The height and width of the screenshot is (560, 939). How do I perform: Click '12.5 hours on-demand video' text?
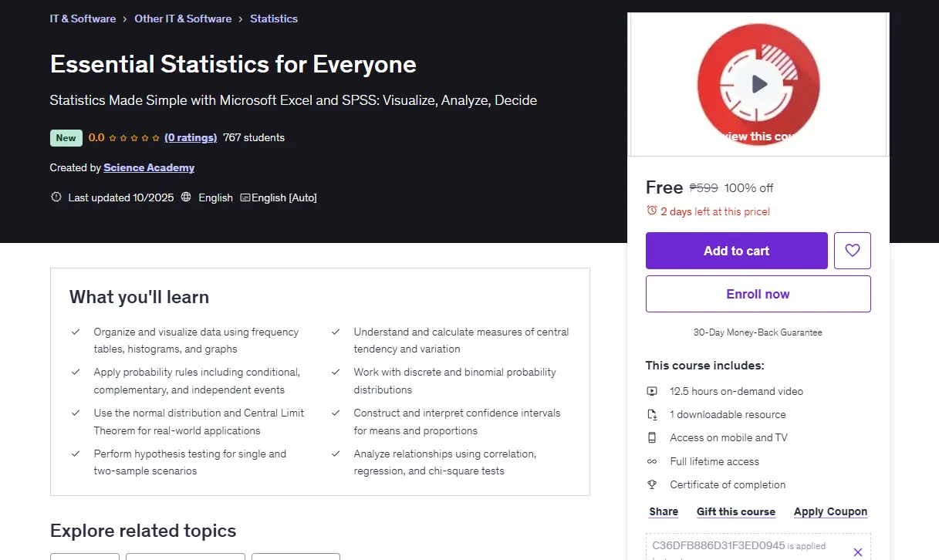(736, 391)
